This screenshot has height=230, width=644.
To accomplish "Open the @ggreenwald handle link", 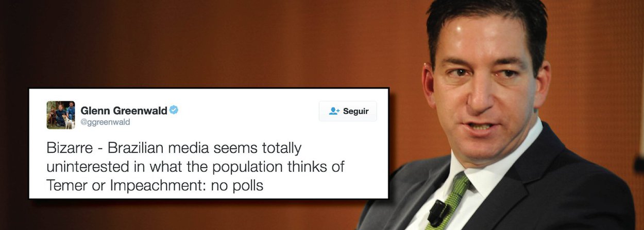I will [105, 122].
